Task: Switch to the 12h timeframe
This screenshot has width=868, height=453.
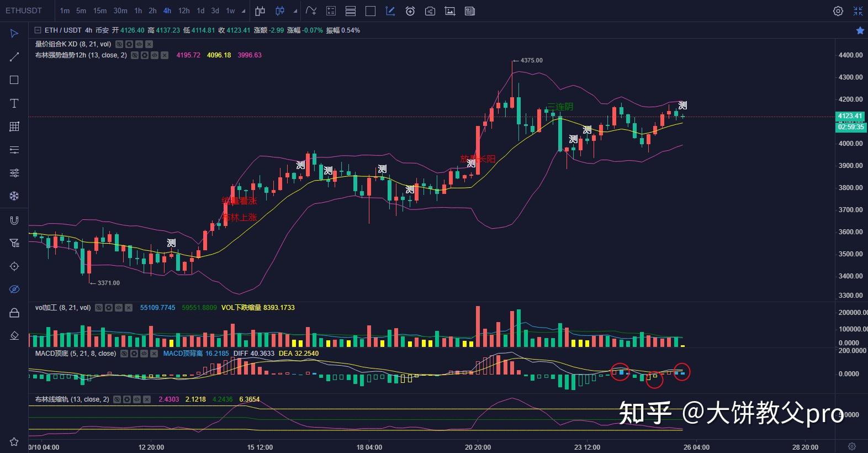Action: pos(184,11)
